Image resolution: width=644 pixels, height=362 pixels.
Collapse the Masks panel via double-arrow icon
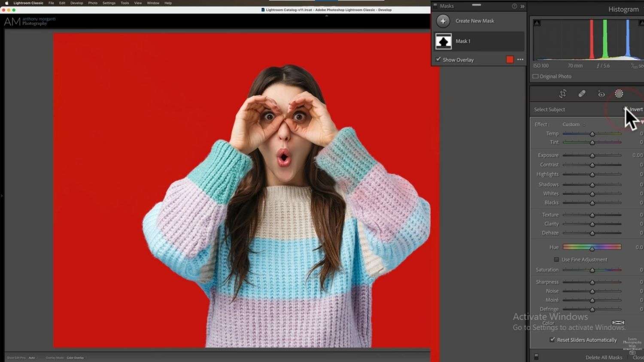(x=522, y=6)
